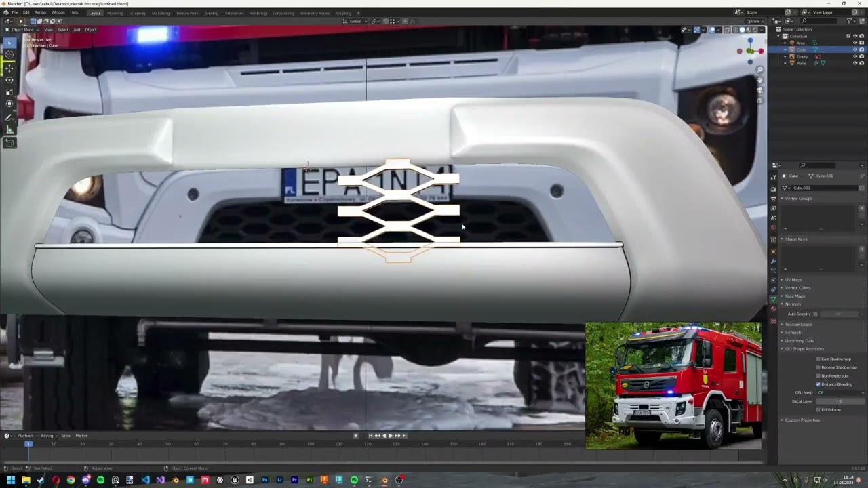Open Chrome from the Windows taskbar

coord(71,480)
